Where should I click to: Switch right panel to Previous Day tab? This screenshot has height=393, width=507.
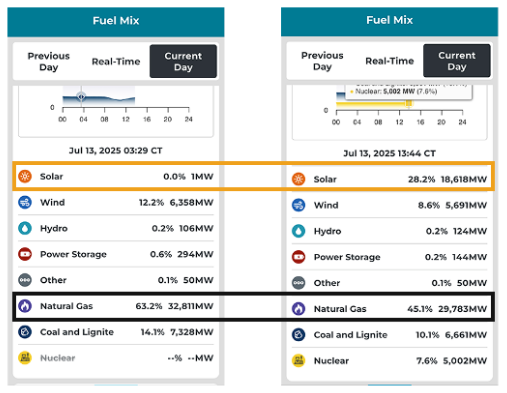pos(322,61)
